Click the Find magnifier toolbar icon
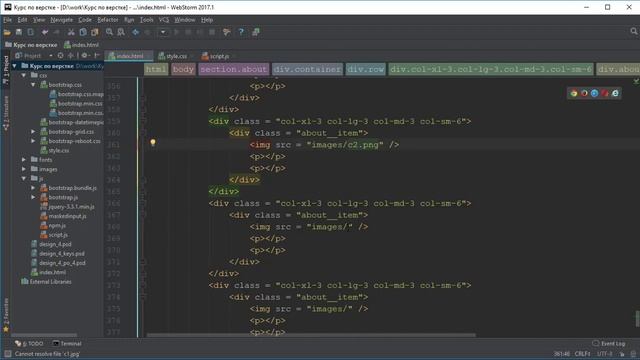The image size is (640, 360). [x=109, y=32]
